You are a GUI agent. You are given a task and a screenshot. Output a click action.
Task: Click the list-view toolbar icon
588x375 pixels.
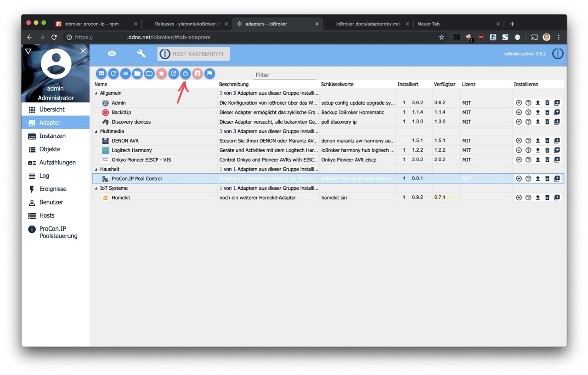pos(125,74)
